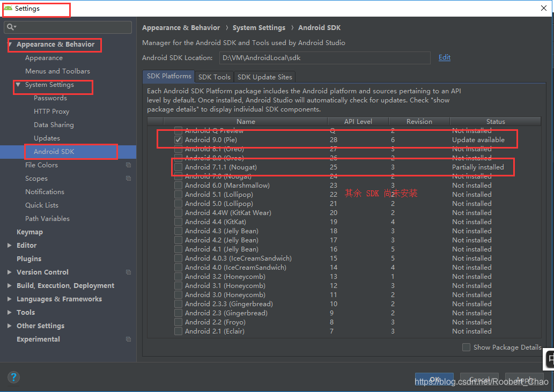The height and width of the screenshot is (392, 554).
Task: Check the Android 7.1.1 (Nougat) checkbox
Action: (x=179, y=167)
